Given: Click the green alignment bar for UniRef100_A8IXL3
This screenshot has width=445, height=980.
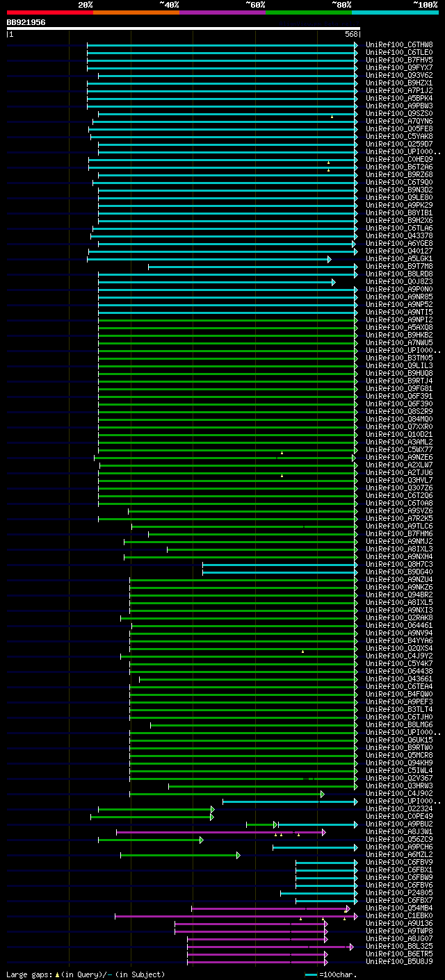Looking at the screenshot, I should click(x=262, y=549).
